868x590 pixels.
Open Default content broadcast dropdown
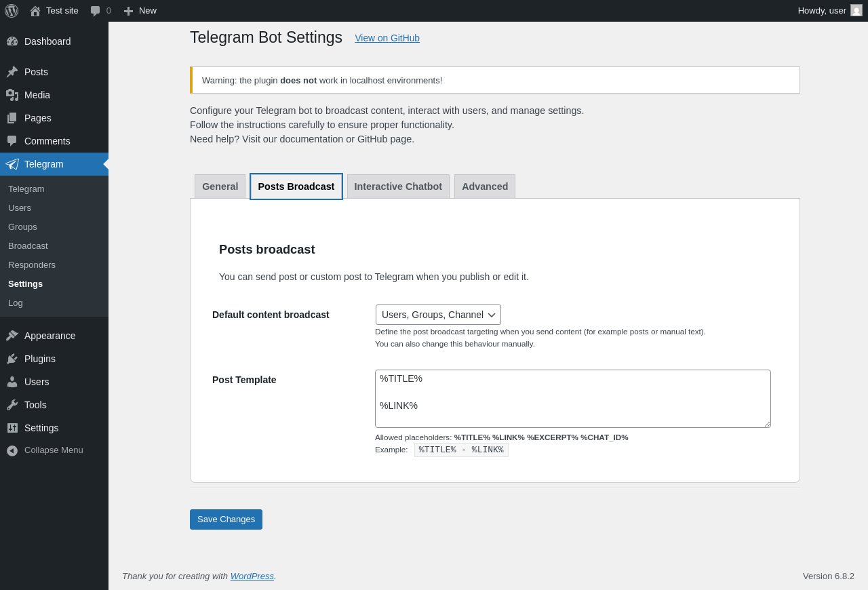pos(438,315)
